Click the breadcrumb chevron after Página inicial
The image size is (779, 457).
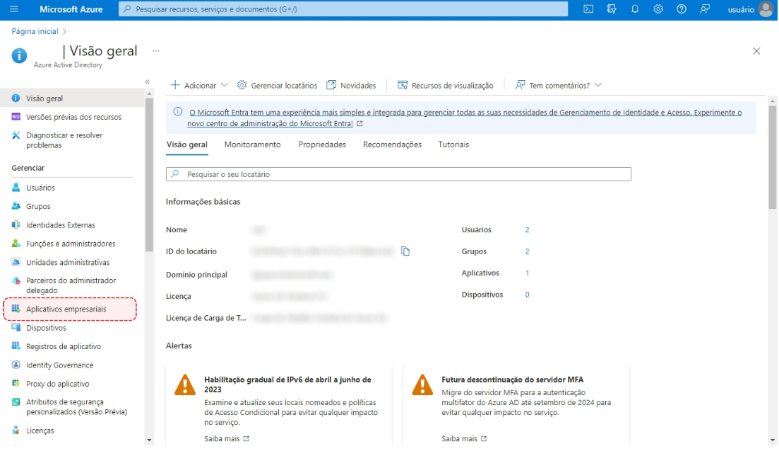(65, 31)
